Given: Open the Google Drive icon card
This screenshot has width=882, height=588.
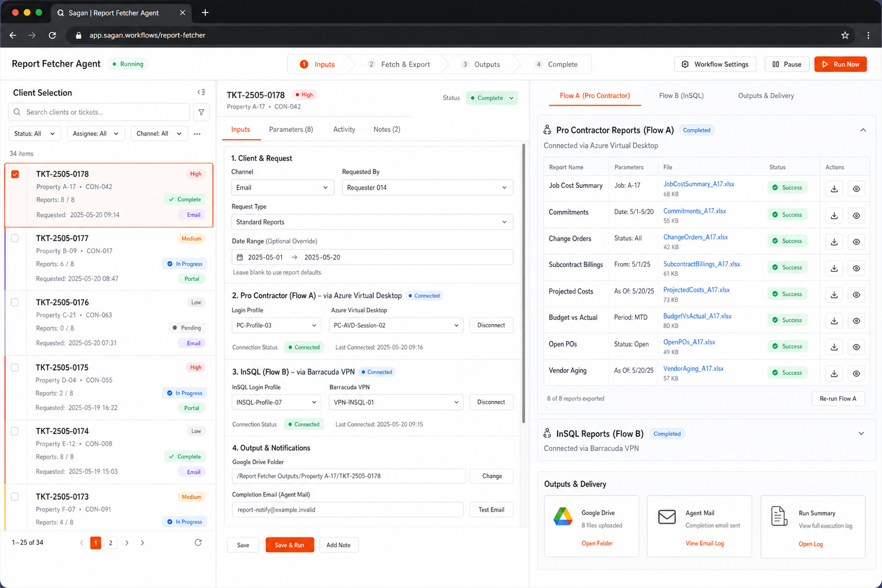Looking at the screenshot, I should coord(563,516).
